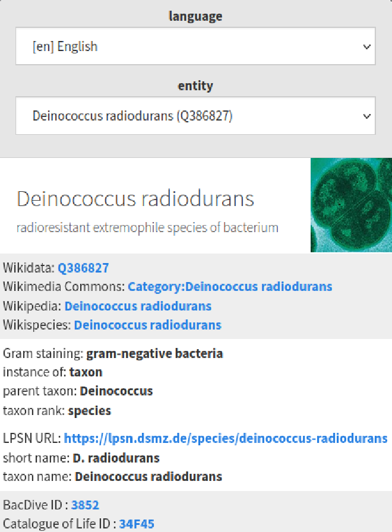392x532 pixels.
Task: Click the large Deinococcus radiodurans page heading
Action: pyautogui.click(x=135, y=198)
